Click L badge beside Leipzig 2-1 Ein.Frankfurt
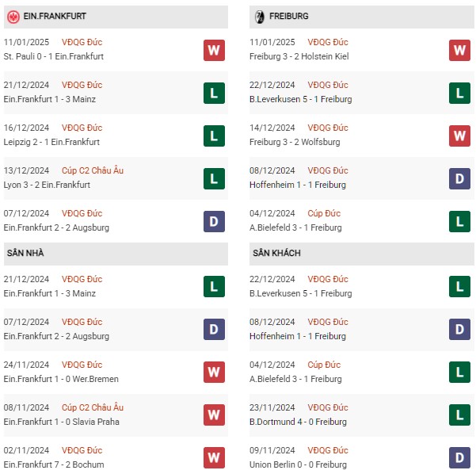 click(x=214, y=136)
